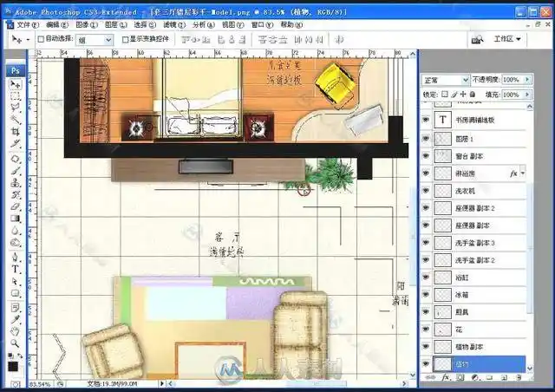Screen dimensions: 555x392
Task: Click Create adjustment layer icon
Action: coord(475,378)
